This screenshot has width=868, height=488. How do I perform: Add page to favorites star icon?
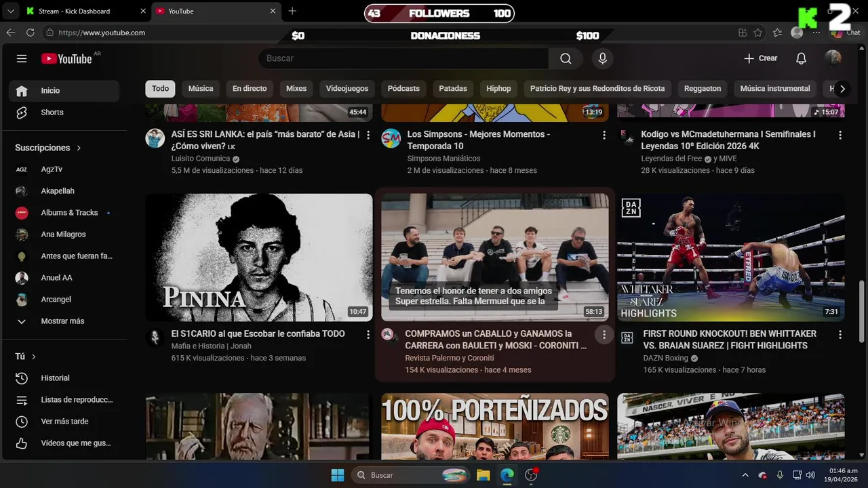pos(758,33)
